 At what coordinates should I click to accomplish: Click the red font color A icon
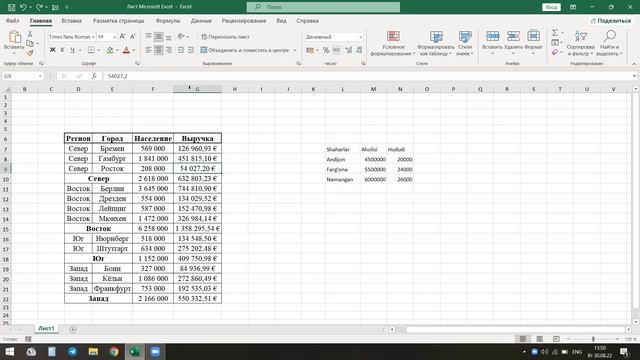(126, 50)
